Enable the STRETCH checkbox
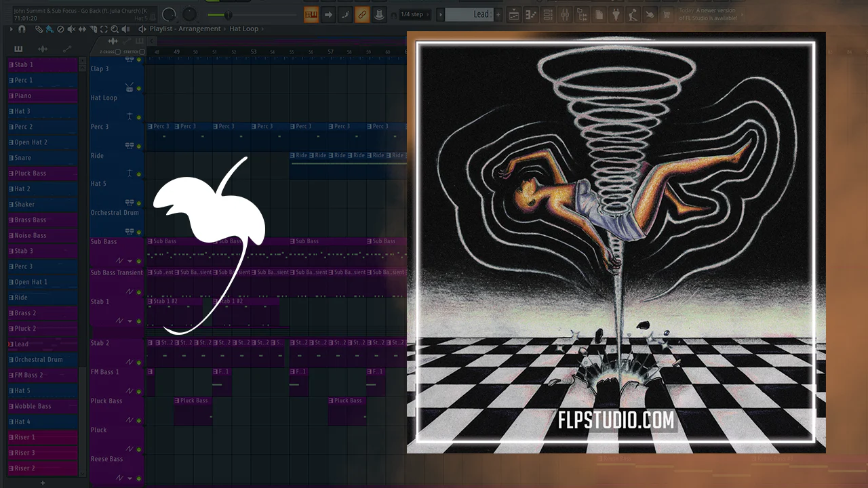868x488 pixels. (x=142, y=52)
